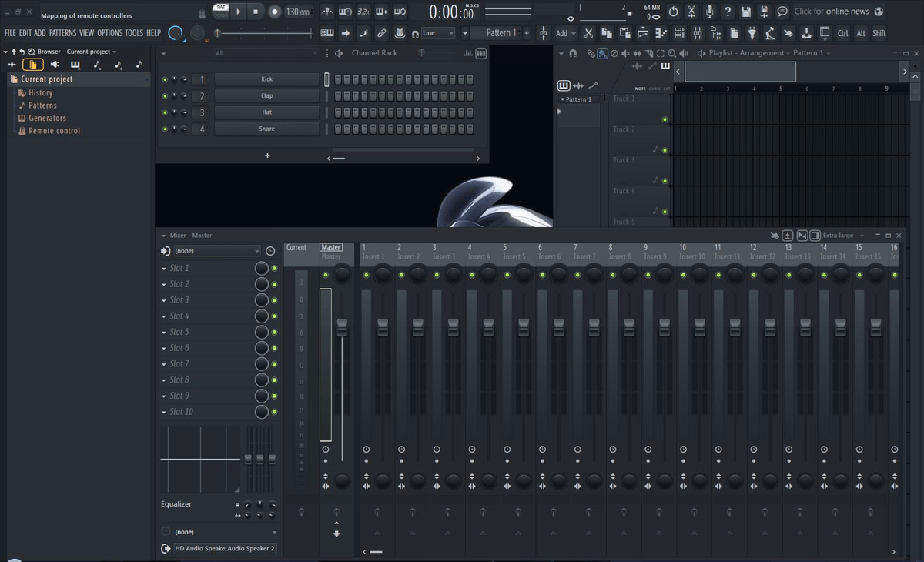
Task: Click the Snare channel name button
Action: tap(267, 129)
